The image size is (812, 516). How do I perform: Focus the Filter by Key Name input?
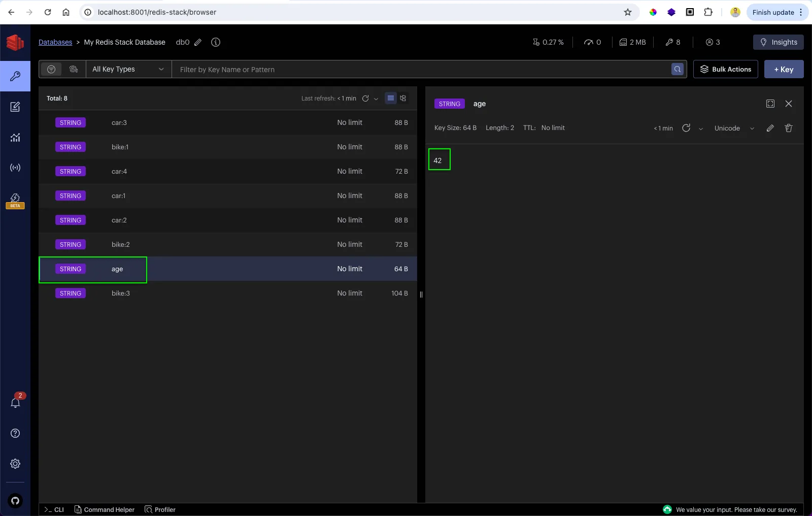coord(421,69)
